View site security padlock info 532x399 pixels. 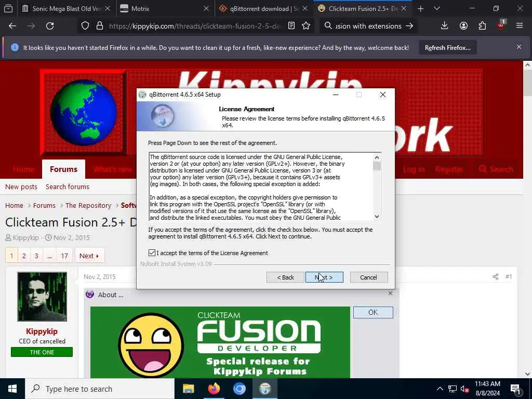(x=99, y=26)
